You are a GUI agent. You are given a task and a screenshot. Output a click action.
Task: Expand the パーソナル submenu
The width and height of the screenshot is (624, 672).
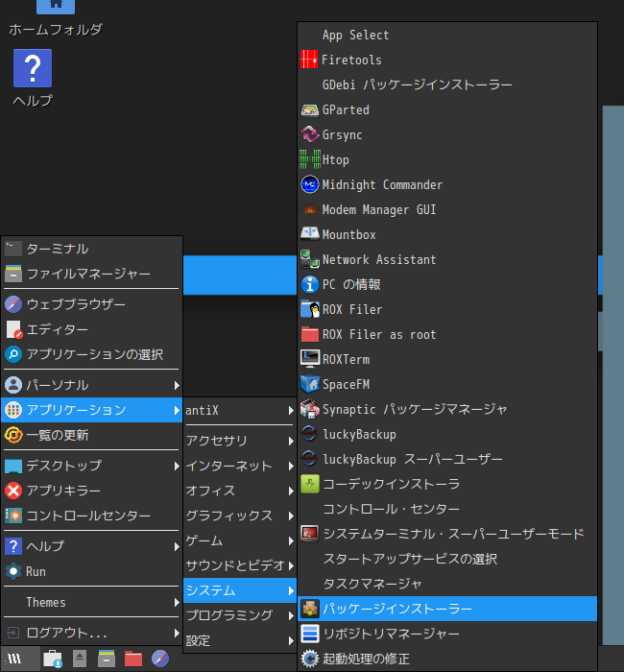[92, 385]
